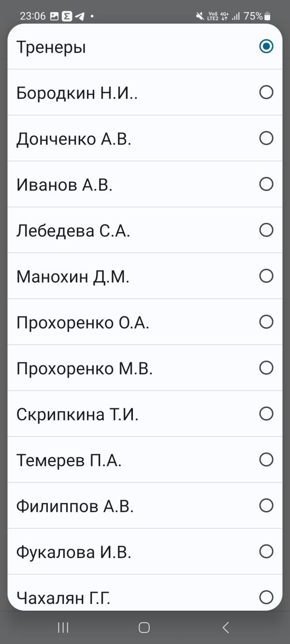
Task: Open recent apps navigation icon
Action: click(63, 628)
